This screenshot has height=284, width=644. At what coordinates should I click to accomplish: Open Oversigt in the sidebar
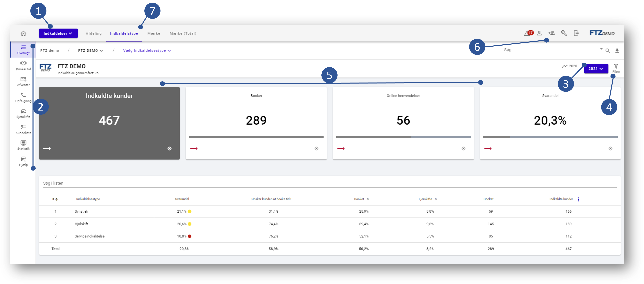coord(23,49)
